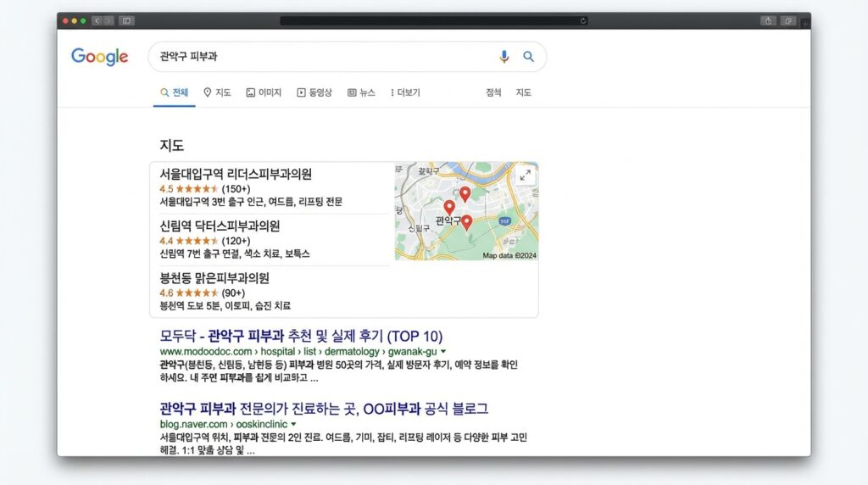
Task: Toggle the browser sidebar icon
Action: pos(127,21)
